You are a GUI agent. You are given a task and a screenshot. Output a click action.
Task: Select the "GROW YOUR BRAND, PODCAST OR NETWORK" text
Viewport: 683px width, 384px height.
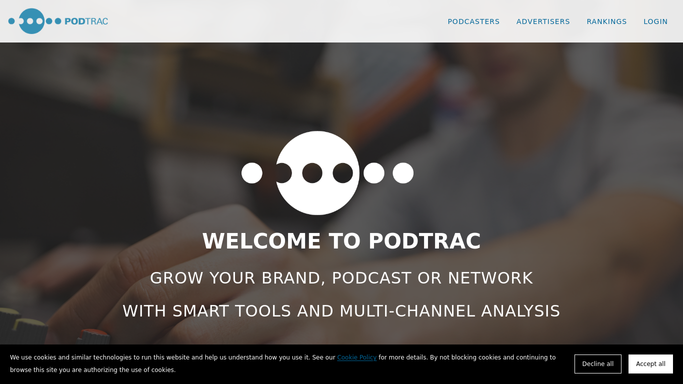(342, 278)
